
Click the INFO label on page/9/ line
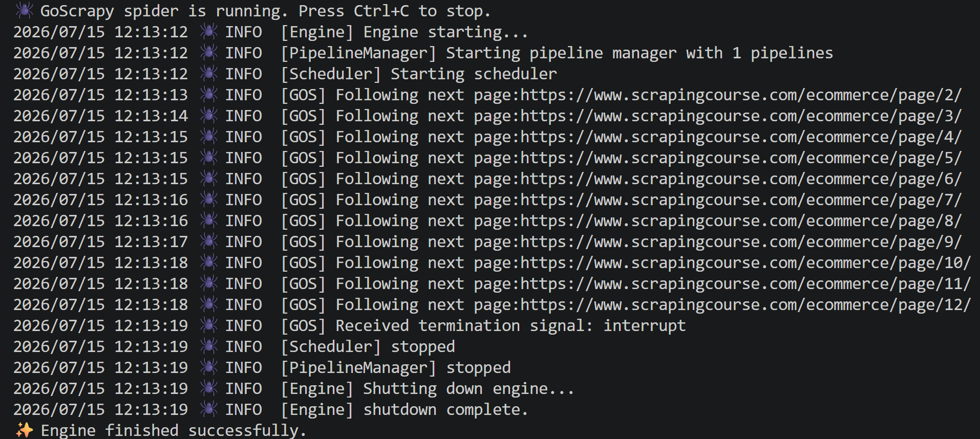point(244,242)
